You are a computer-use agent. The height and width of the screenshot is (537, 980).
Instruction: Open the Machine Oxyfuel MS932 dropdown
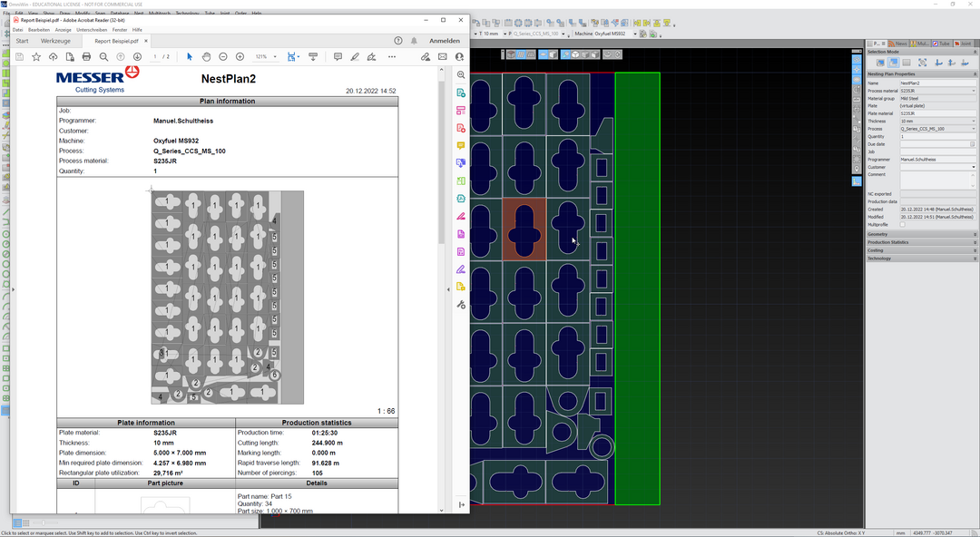[x=635, y=34]
